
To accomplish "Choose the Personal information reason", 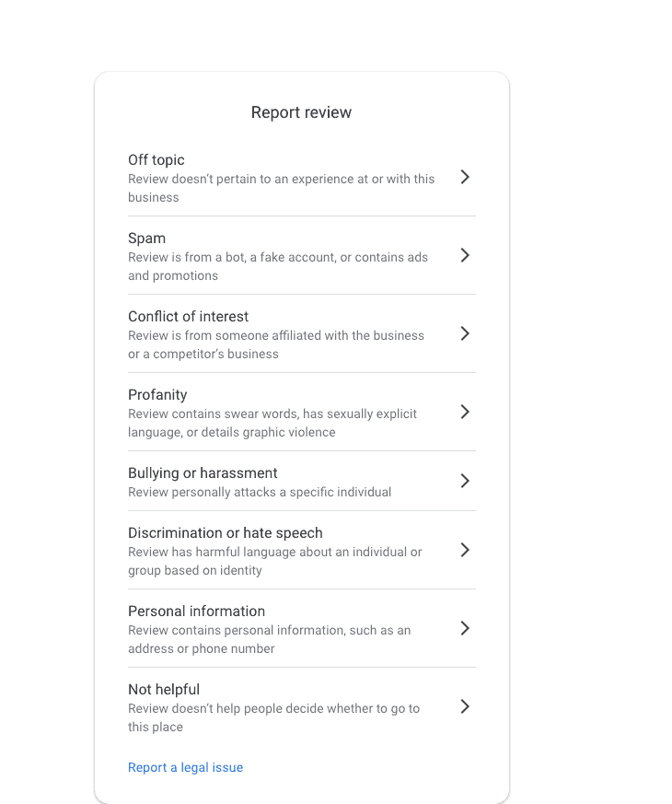I will click(x=196, y=612).
